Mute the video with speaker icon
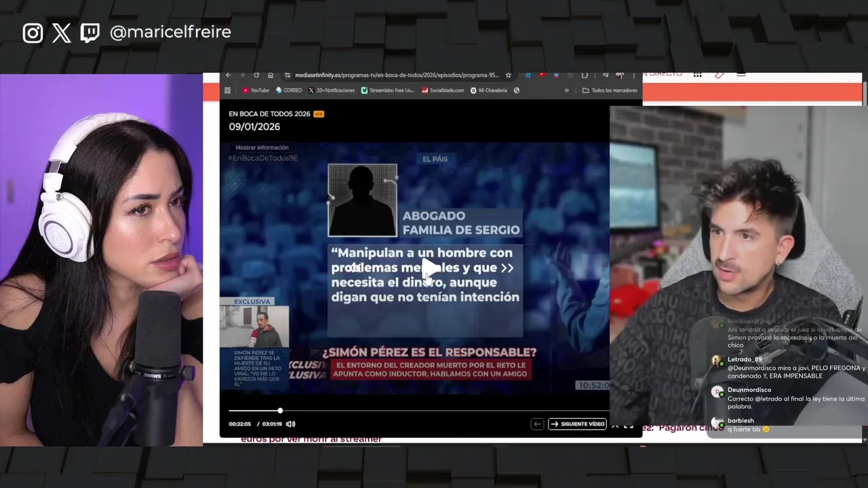This screenshot has width=868, height=488. click(290, 424)
